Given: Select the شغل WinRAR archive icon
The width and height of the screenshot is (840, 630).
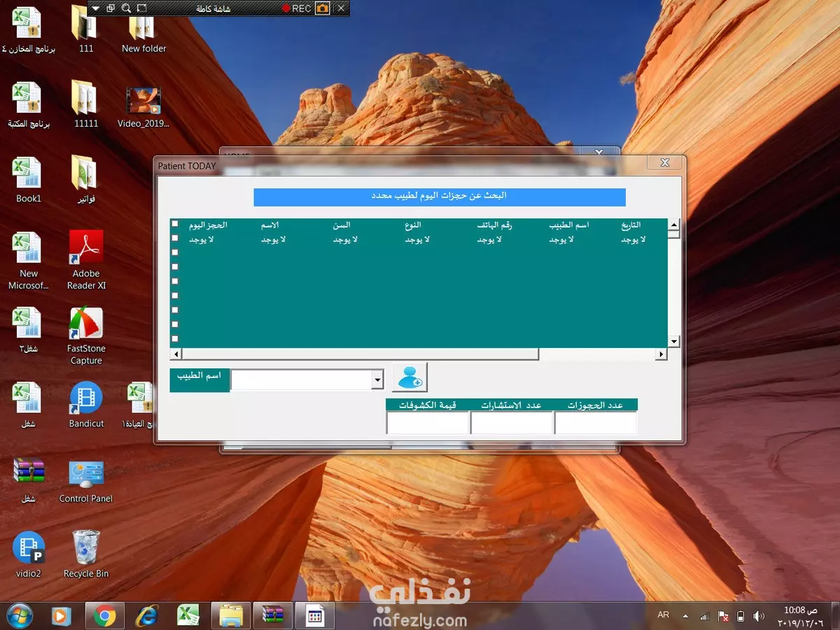Looking at the screenshot, I should pos(29,479).
